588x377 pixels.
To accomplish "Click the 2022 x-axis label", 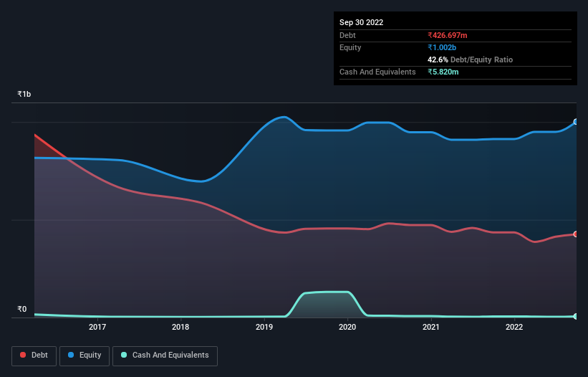I will click(x=514, y=327).
